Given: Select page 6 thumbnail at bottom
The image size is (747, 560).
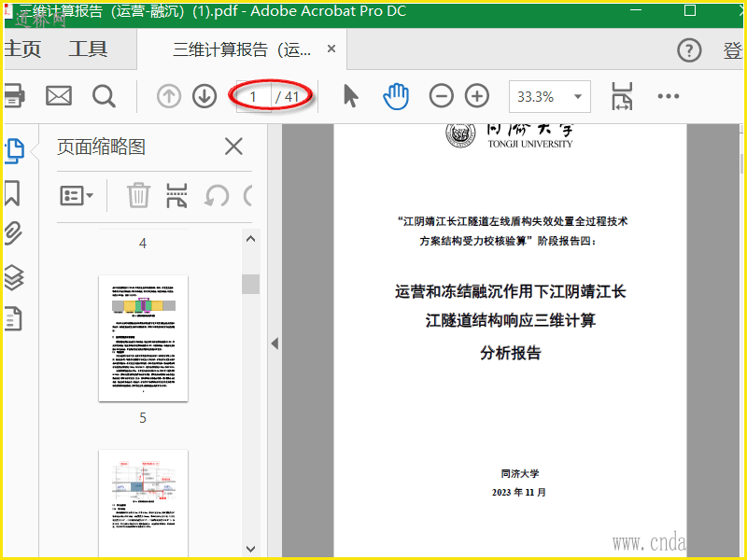Looking at the screenshot, I should [144, 503].
